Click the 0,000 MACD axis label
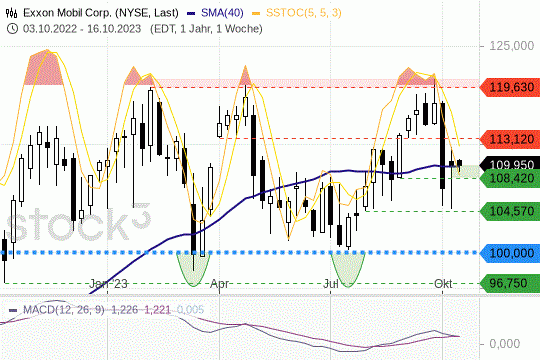 505,343
